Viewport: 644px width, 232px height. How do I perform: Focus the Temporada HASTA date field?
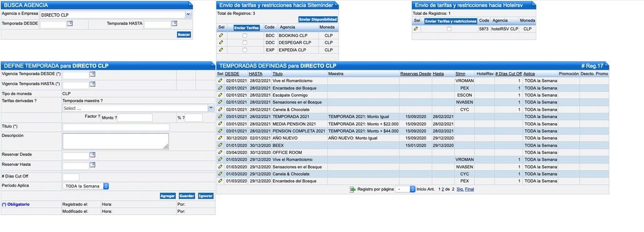click(x=157, y=24)
